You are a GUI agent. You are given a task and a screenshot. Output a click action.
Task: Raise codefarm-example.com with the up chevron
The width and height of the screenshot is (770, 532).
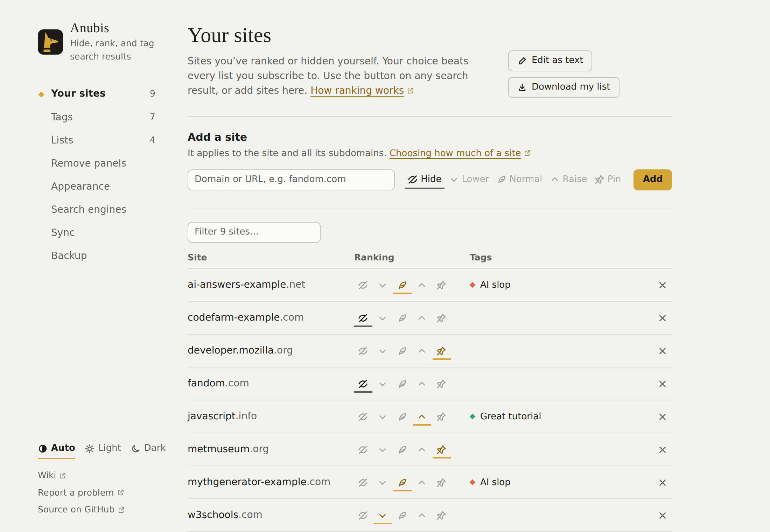[422, 318]
